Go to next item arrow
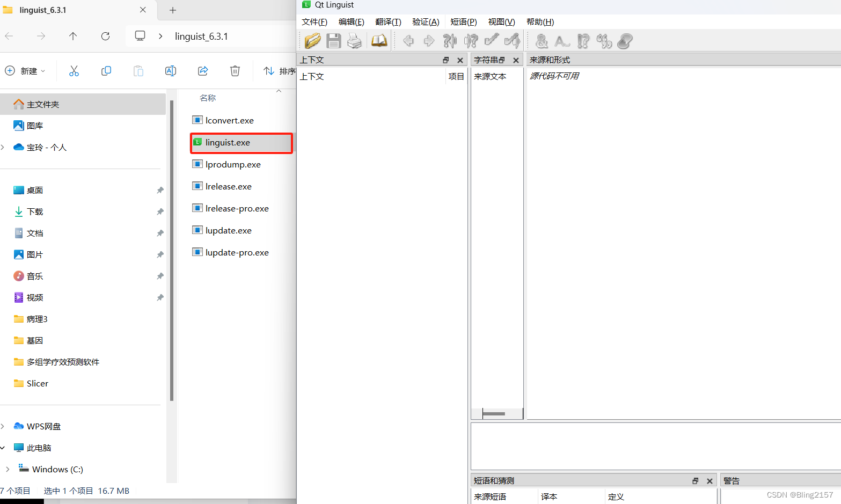 click(429, 41)
